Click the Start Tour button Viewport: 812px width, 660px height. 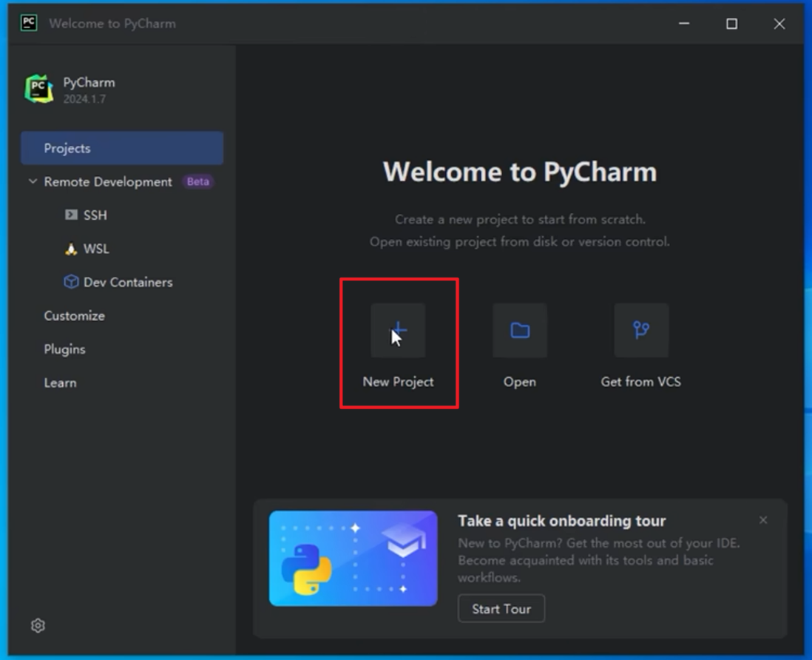[x=501, y=609]
